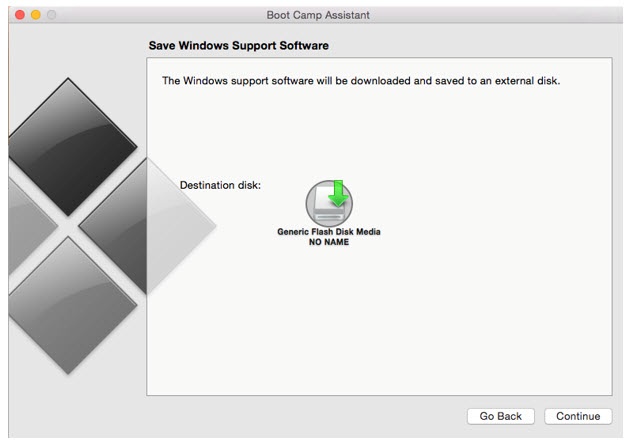Screen dimensions: 631x446
Task: Click the green download arrow on disk
Action: pos(339,192)
